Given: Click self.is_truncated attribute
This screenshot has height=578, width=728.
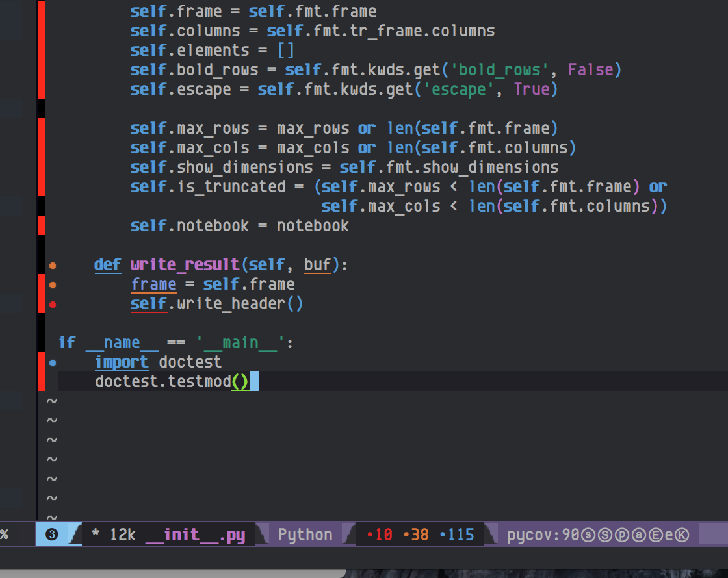Looking at the screenshot, I should click(x=208, y=186).
